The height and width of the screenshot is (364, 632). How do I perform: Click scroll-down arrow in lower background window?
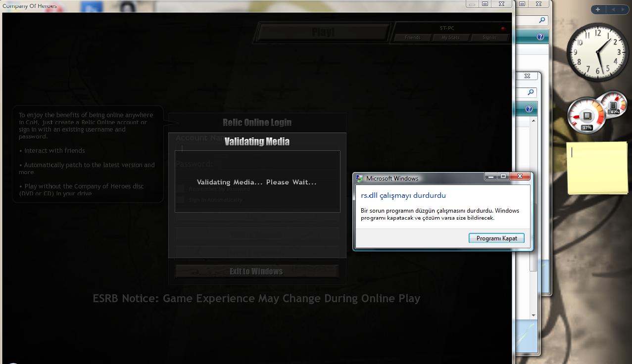coord(533,315)
